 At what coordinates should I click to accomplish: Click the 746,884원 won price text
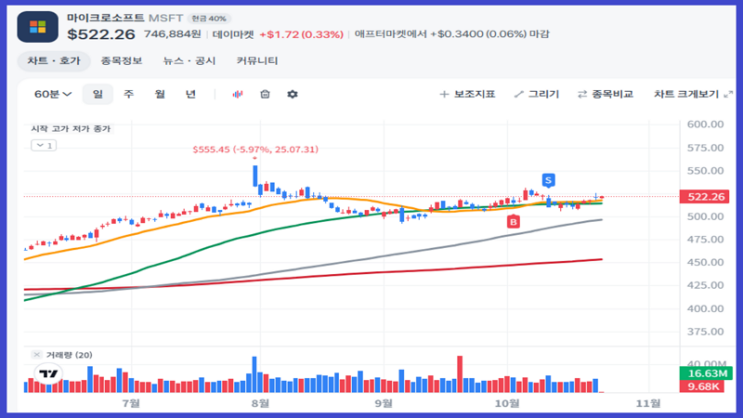click(172, 34)
